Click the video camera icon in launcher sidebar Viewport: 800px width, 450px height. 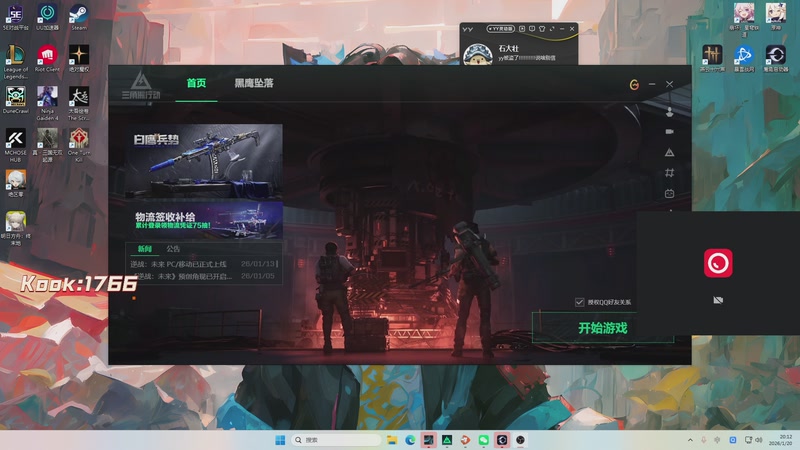coord(669,132)
